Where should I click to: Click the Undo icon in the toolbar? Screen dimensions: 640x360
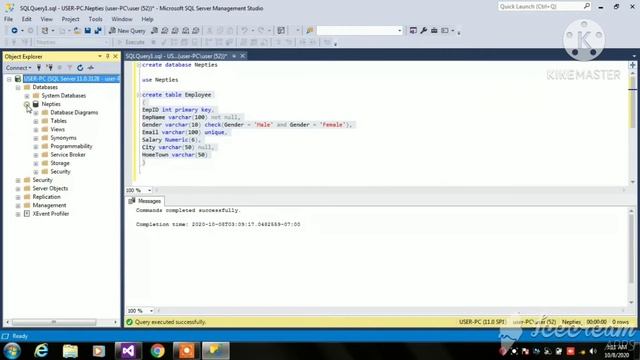[244, 31]
